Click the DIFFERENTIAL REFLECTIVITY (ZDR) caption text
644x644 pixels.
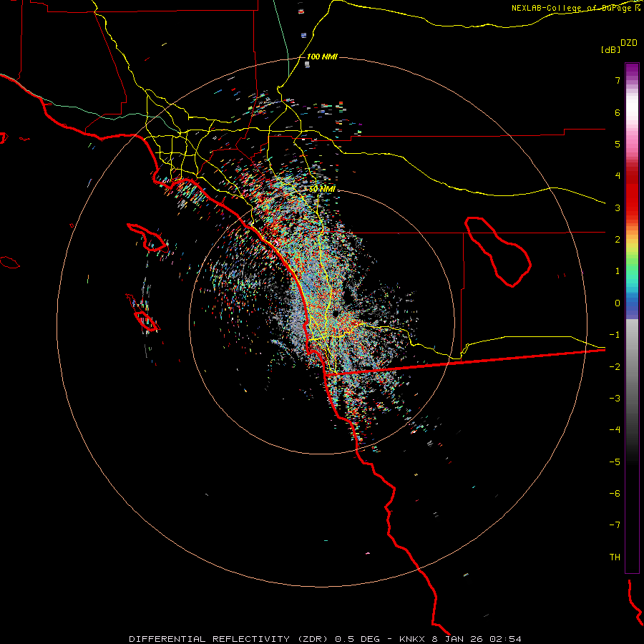coord(228,639)
